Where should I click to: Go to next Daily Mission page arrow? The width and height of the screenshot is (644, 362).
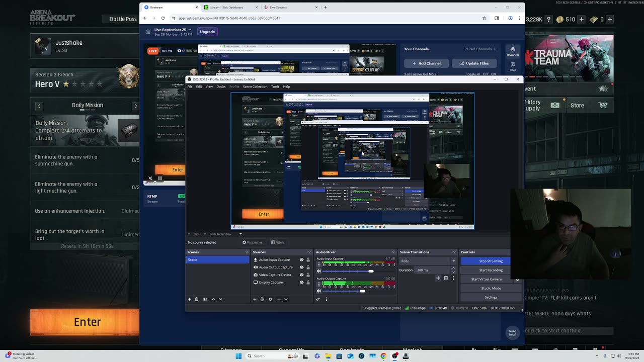[135, 106]
